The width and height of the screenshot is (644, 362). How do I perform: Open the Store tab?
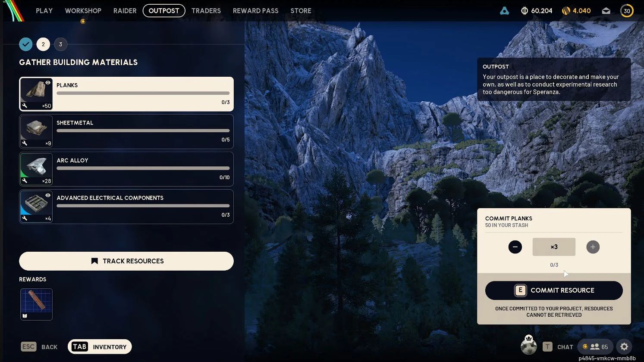click(x=301, y=11)
